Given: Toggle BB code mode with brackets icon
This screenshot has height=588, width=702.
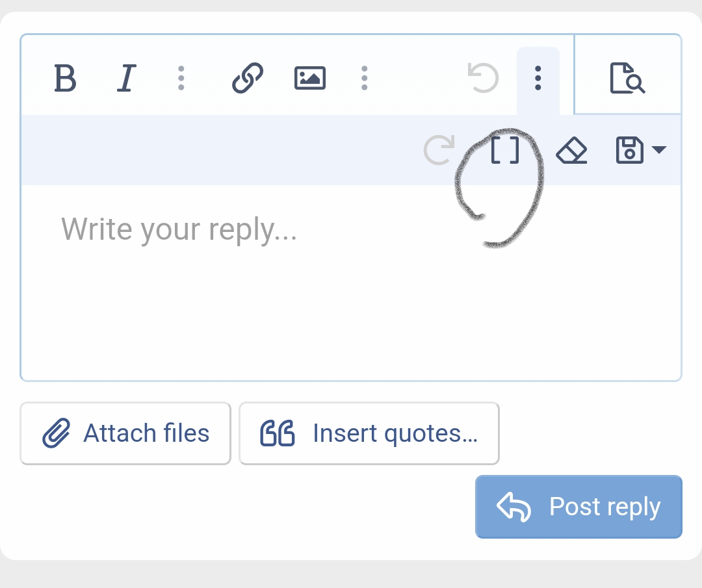Looking at the screenshot, I should tap(505, 150).
